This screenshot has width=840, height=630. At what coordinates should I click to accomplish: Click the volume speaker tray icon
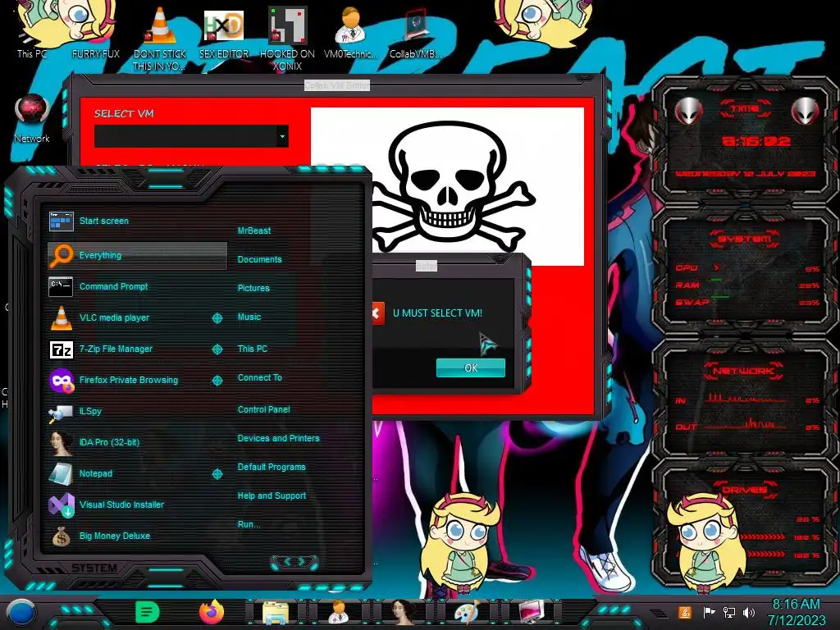pyautogui.click(x=749, y=612)
